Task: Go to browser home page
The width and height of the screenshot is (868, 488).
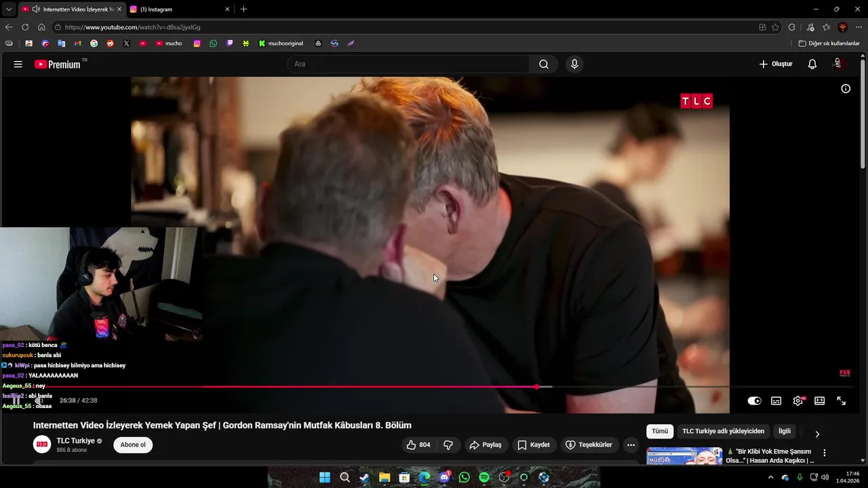Action: tap(41, 27)
